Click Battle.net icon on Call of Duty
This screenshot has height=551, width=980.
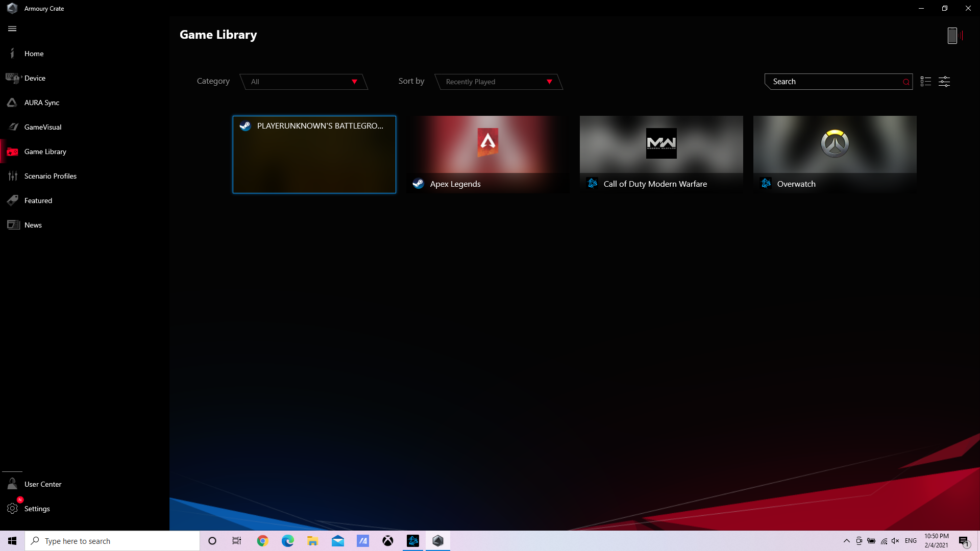click(592, 183)
